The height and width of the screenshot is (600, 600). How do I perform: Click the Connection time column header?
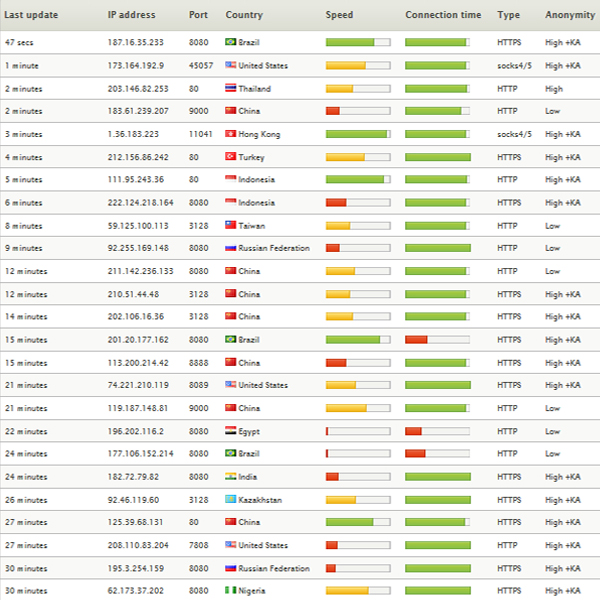pyautogui.click(x=442, y=15)
